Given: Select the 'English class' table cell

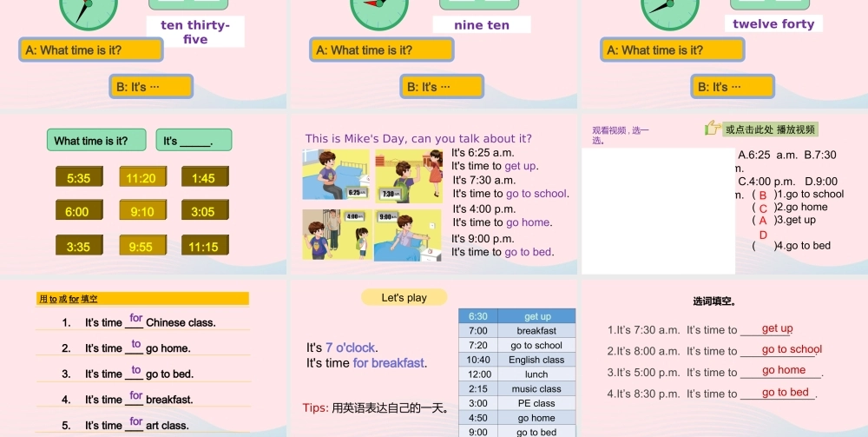Looking at the screenshot, I should [536, 360].
